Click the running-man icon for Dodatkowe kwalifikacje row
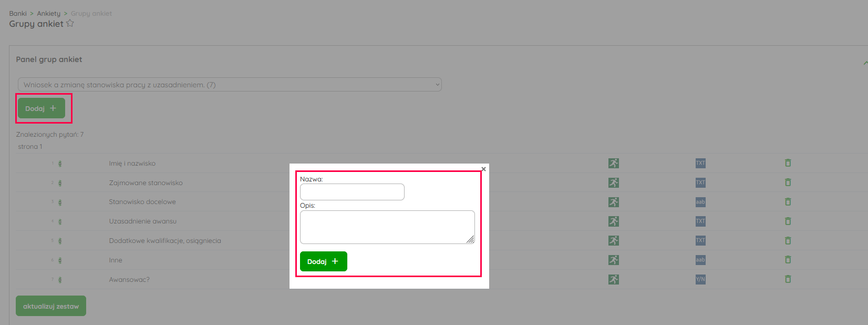This screenshot has width=868, height=325. [x=614, y=241]
